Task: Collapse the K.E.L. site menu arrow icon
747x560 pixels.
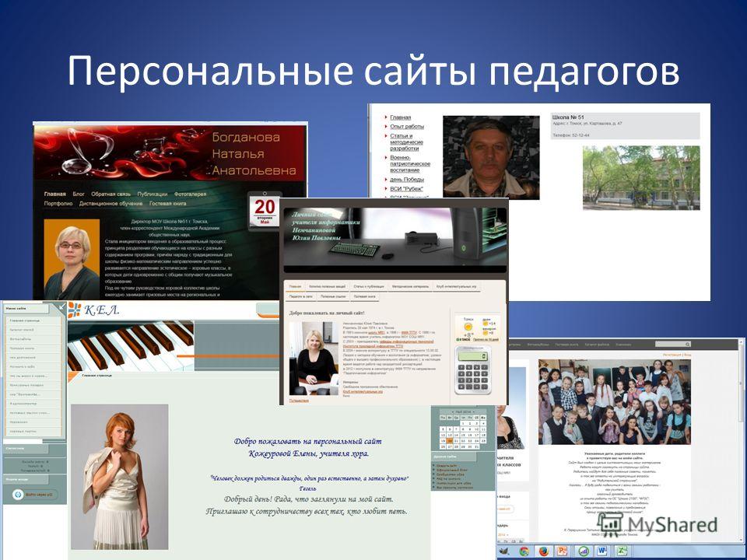Action: click(x=61, y=308)
